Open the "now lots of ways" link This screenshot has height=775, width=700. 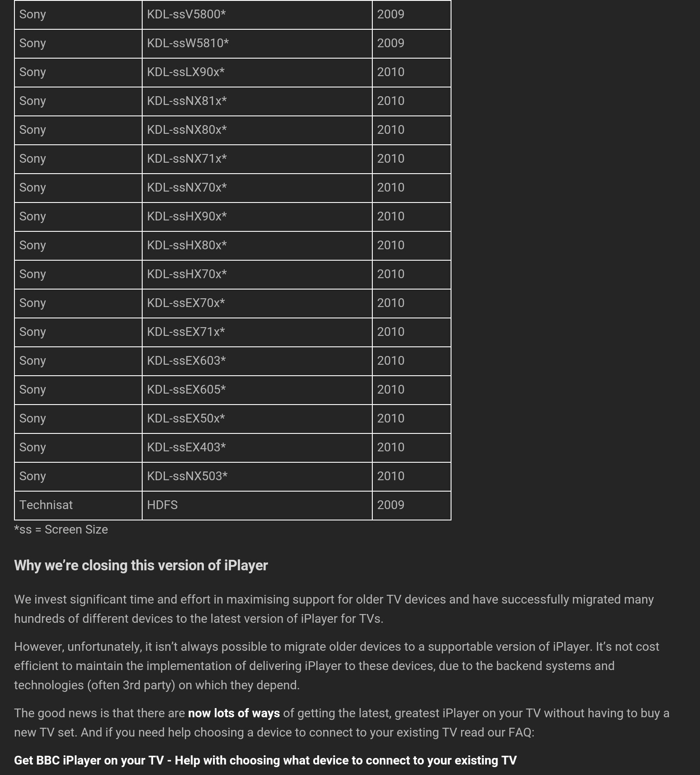pos(234,713)
